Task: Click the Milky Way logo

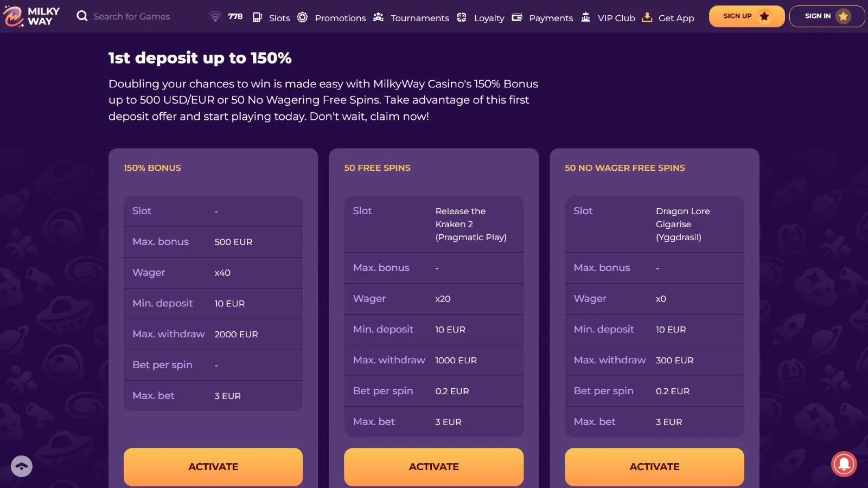Action: click(31, 16)
